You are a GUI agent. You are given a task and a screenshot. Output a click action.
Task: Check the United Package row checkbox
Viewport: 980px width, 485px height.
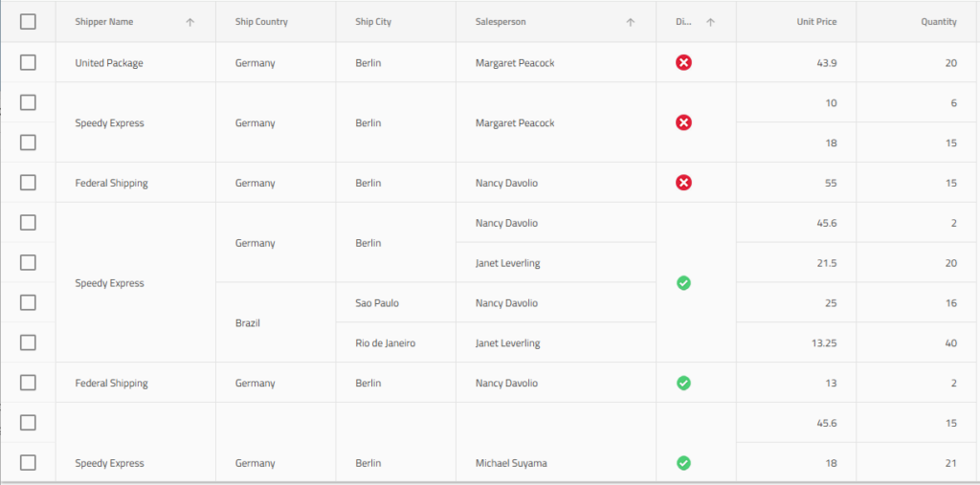click(28, 63)
